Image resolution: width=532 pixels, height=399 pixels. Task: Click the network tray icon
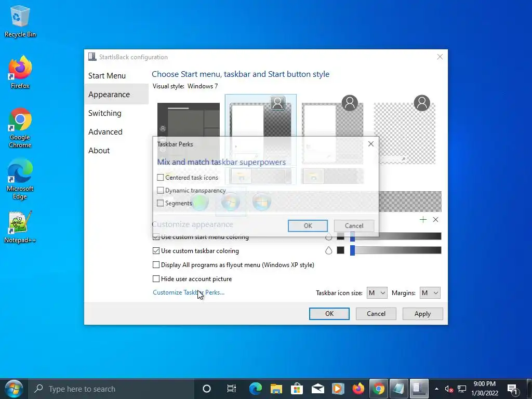tap(462, 389)
